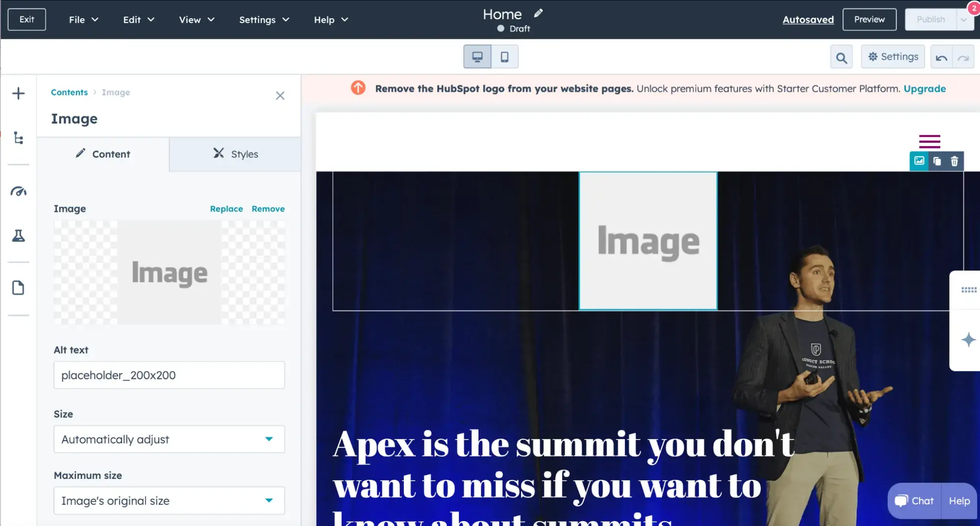Click the Preview button
980x526 pixels.
click(x=869, y=20)
